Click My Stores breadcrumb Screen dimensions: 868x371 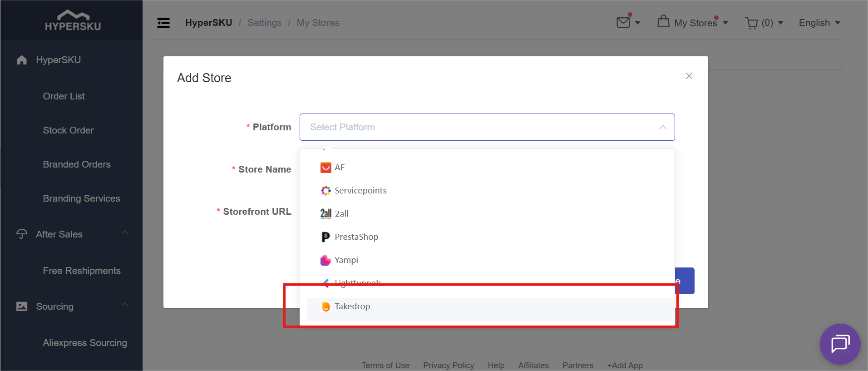point(318,23)
